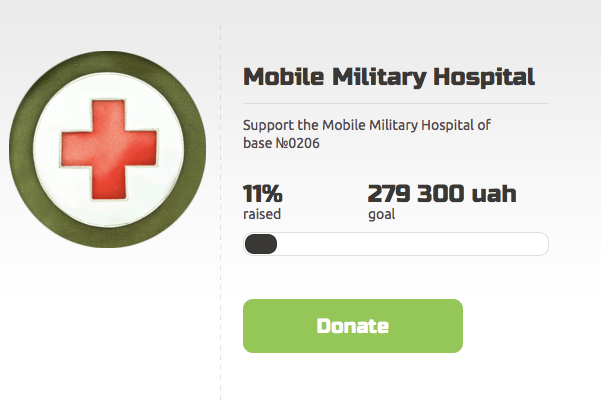Image resolution: width=601 pixels, height=420 pixels.
Task: Click the "raised" label under the percentage
Action: (x=262, y=213)
